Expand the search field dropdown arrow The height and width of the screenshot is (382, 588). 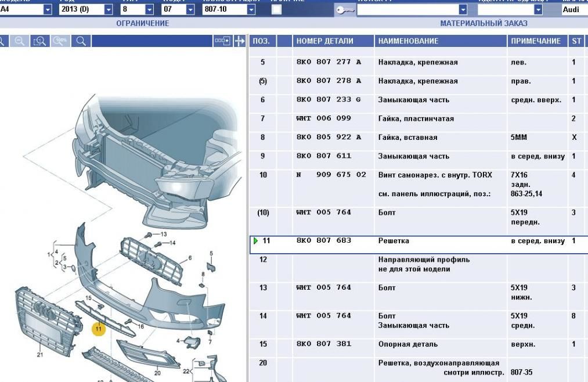point(463,9)
